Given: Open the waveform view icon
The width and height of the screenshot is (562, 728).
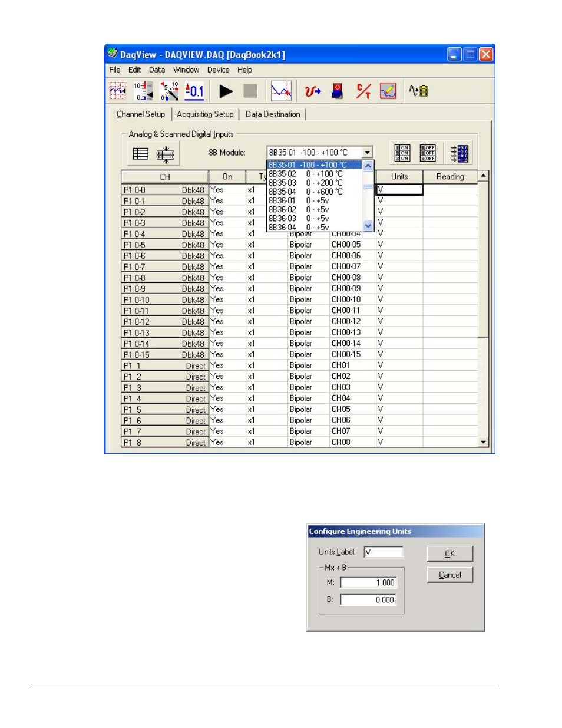Looking at the screenshot, I should (281, 91).
